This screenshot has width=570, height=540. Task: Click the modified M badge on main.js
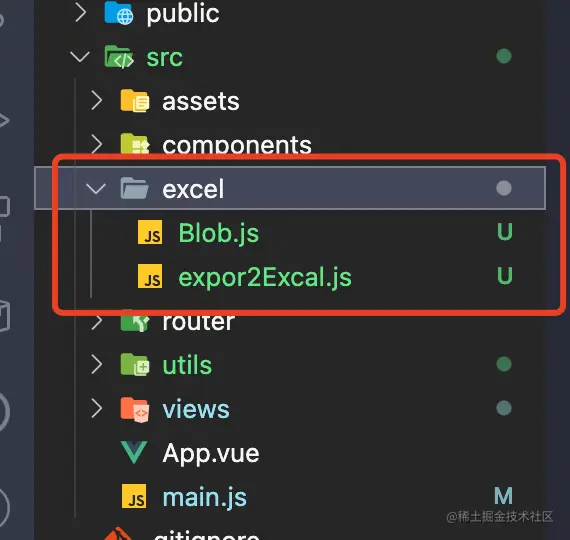[x=503, y=496]
